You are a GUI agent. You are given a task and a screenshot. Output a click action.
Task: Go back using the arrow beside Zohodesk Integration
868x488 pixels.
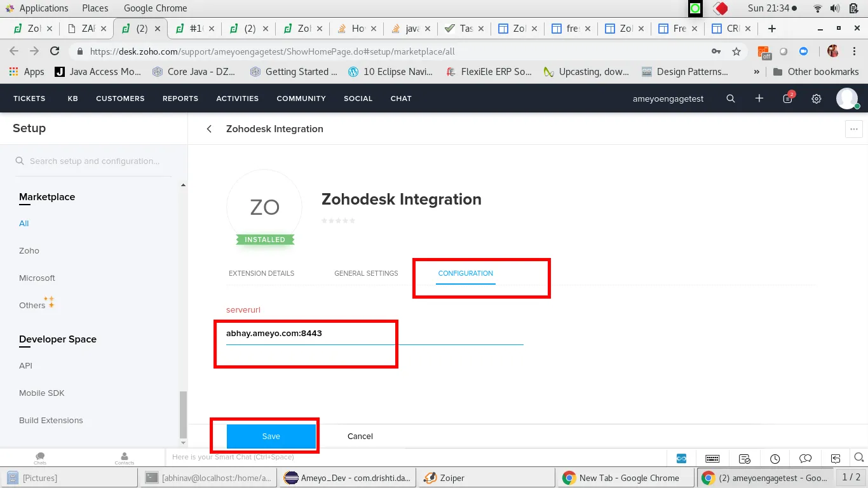point(209,129)
